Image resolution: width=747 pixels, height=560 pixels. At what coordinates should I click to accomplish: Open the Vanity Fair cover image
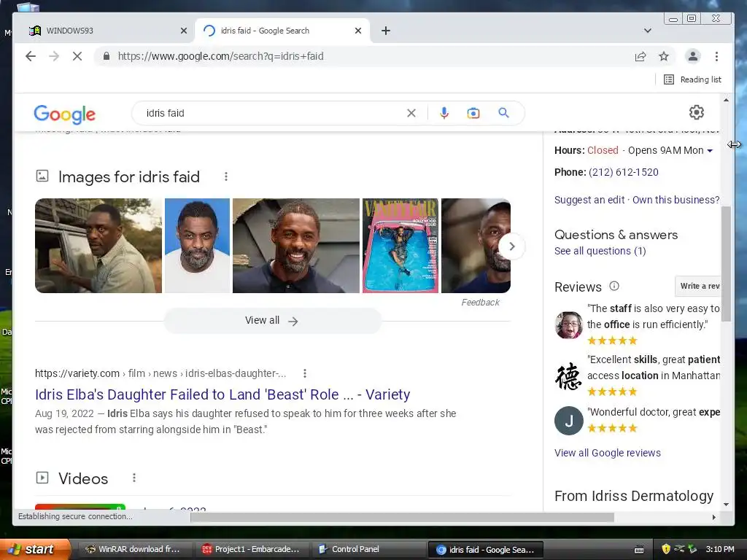[400, 245]
